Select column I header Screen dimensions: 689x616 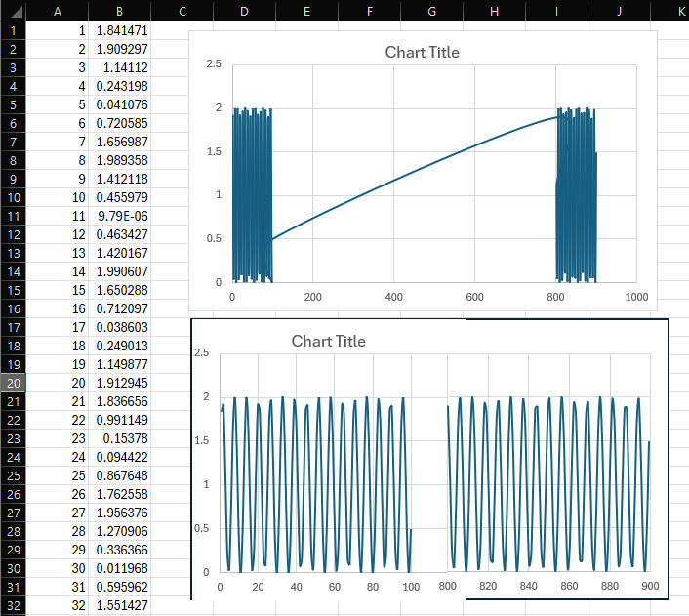coord(556,11)
